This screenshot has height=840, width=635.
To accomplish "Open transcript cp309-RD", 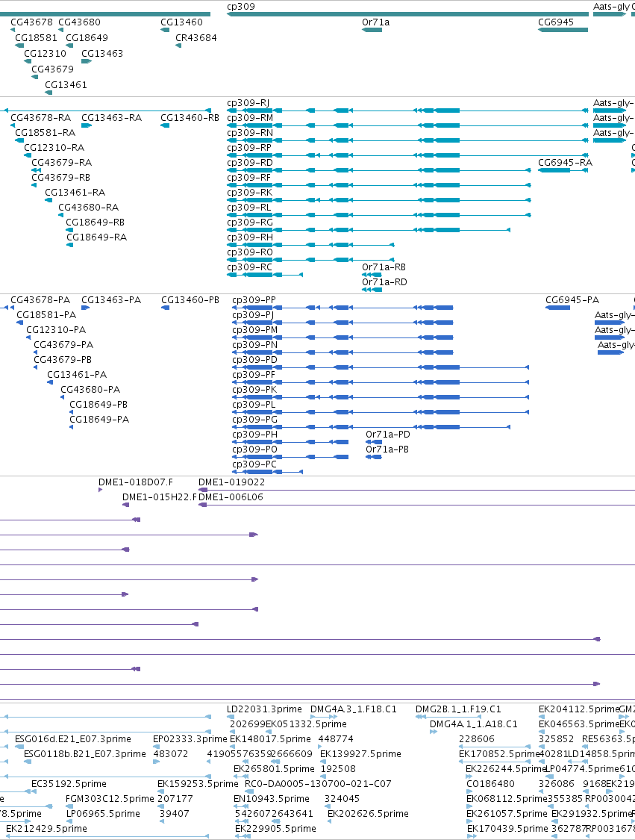I will pyautogui.click(x=250, y=162).
